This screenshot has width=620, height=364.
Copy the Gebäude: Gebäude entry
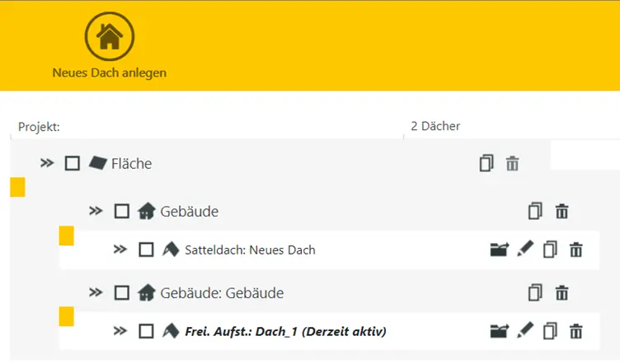pyautogui.click(x=536, y=292)
